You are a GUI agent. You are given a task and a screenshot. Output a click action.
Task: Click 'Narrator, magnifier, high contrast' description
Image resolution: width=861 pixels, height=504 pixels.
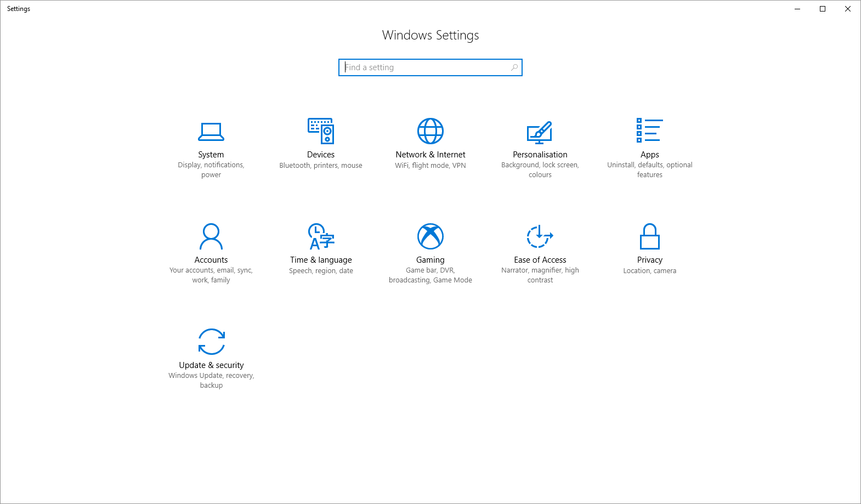click(x=540, y=275)
